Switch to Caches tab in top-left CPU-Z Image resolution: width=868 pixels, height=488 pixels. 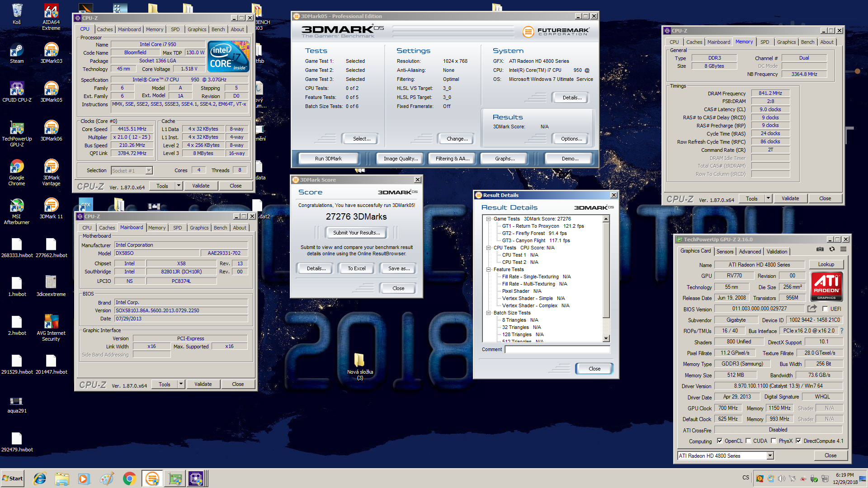pos(104,29)
